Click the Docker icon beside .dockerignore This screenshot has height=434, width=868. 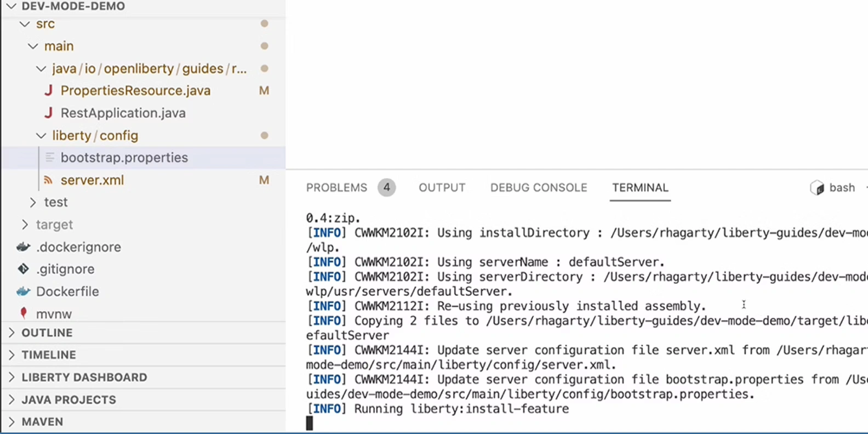23,247
